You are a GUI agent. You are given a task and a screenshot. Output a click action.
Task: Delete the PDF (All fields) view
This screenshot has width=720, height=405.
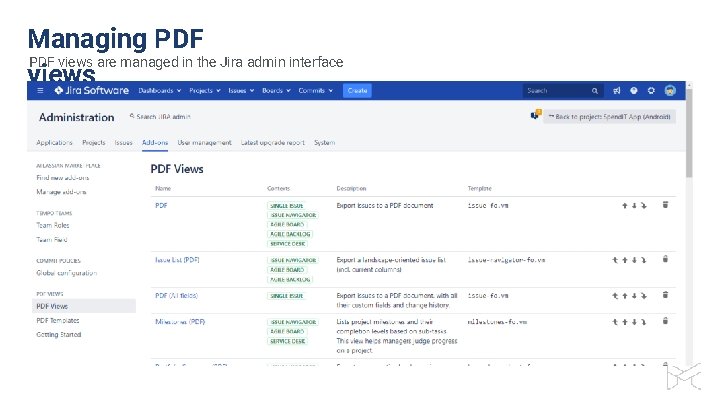coord(665,295)
